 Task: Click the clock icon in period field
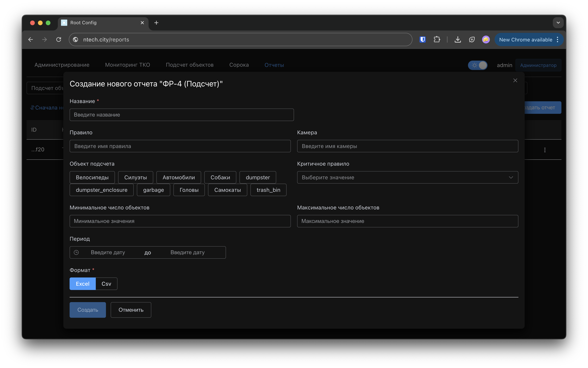[x=76, y=252]
